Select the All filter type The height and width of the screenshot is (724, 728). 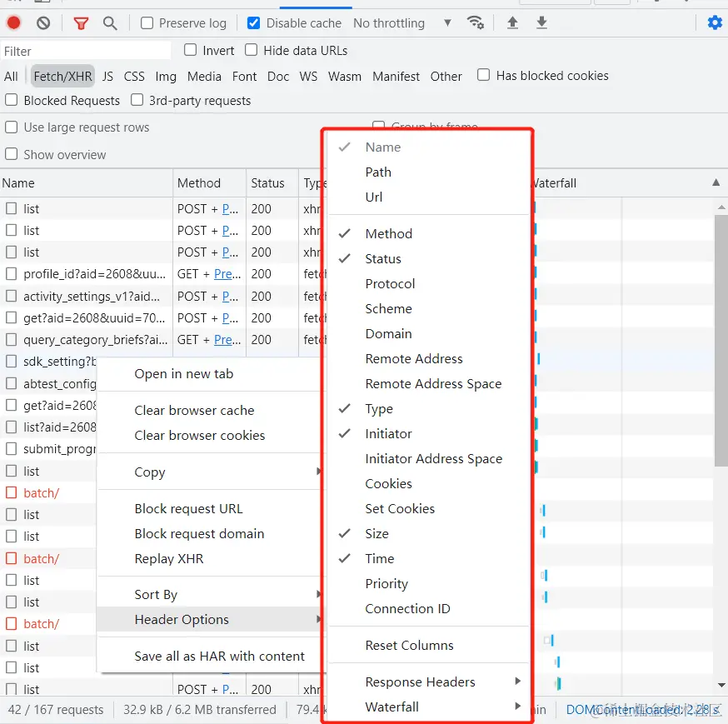[x=11, y=76]
